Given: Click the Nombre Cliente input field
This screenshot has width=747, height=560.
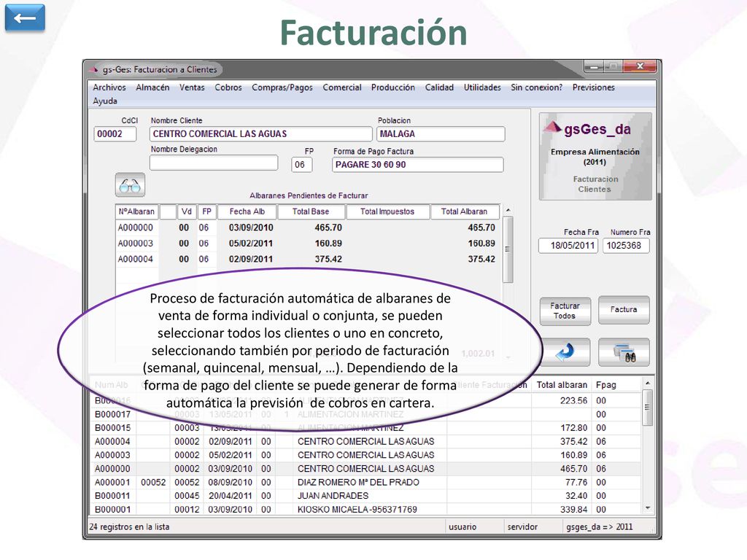Looking at the screenshot, I should 260,134.
